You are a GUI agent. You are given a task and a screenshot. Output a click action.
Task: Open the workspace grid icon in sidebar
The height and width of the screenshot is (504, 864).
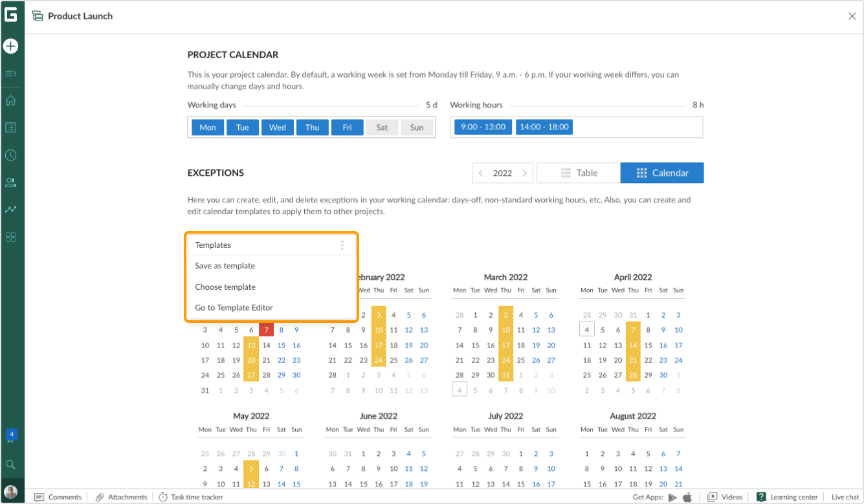11,237
